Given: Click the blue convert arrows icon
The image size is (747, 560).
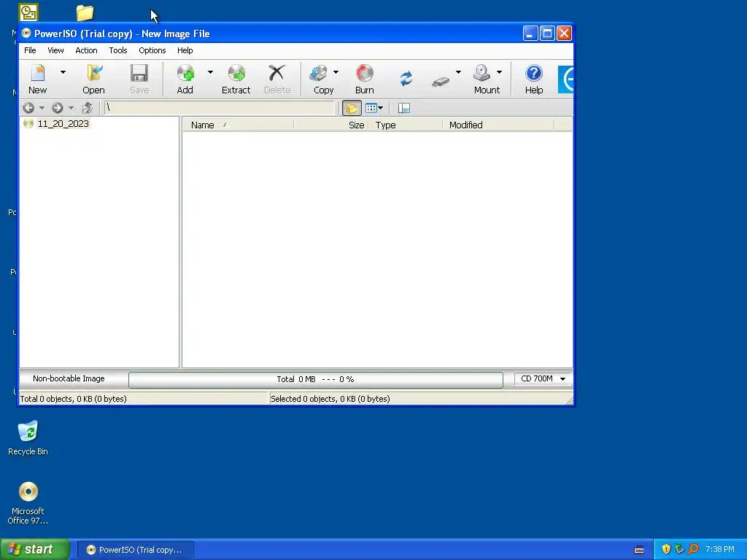Looking at the screenshot, I should coord(406,79).
